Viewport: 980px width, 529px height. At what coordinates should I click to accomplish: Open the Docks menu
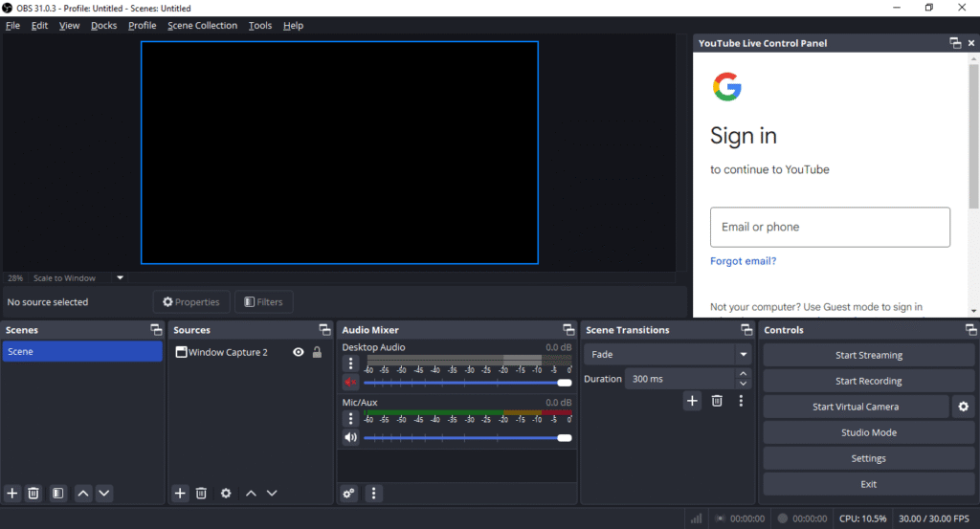[x=103, y=26]
